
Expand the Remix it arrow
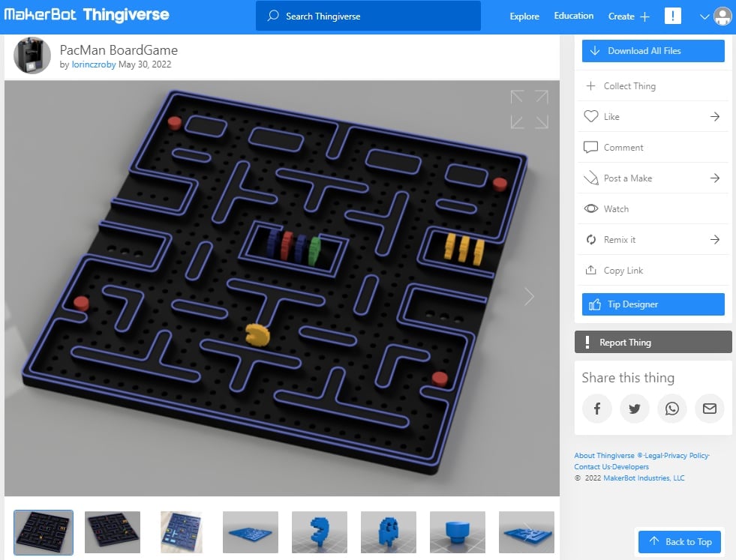(714, 239)
